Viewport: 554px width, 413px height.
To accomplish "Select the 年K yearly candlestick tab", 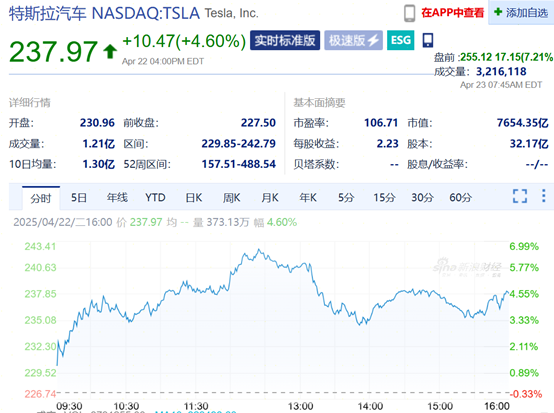I will tap(308, 197).
